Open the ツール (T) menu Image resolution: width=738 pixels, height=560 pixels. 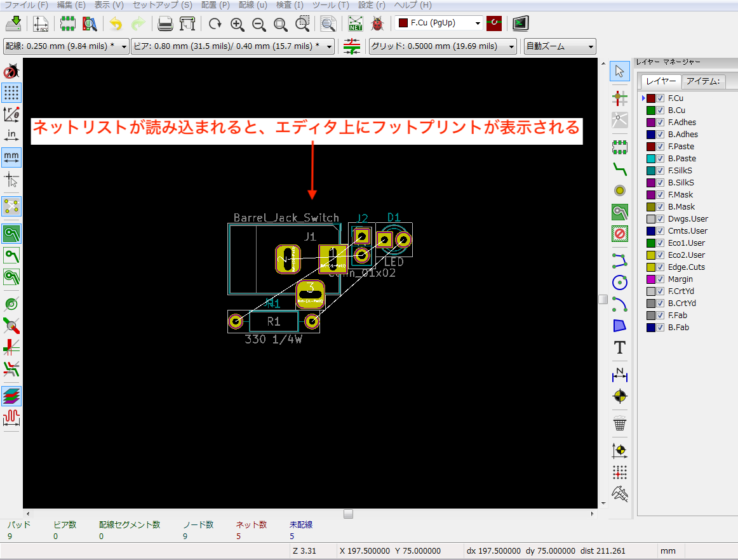point(331,5)
